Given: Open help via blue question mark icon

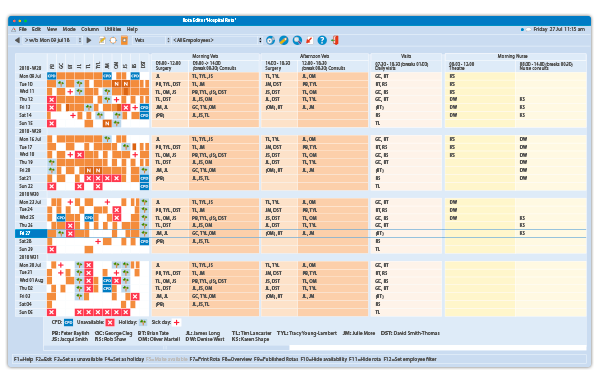Looking at the screenshot, I should tap(322, 40).
